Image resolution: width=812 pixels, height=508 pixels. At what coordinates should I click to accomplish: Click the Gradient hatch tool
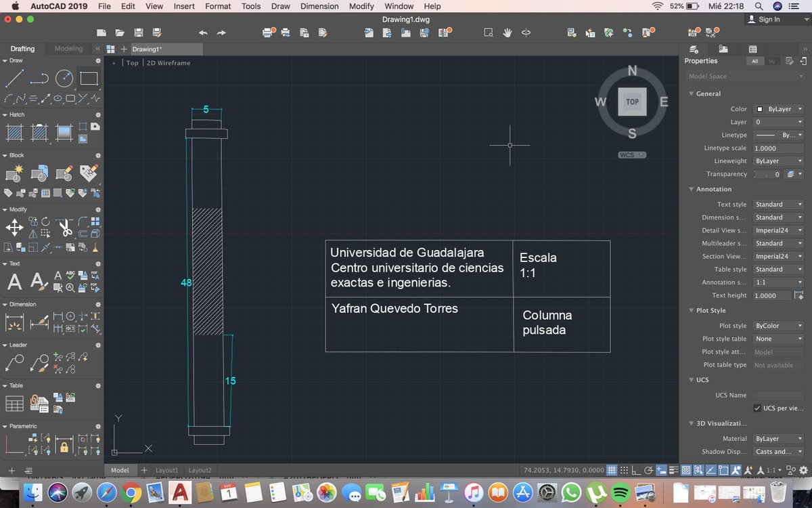(x=64, y=133)
